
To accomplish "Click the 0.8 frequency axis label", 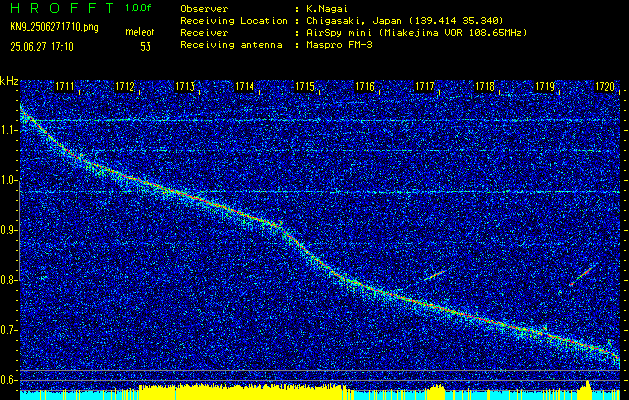I will [x=8, y=280].
